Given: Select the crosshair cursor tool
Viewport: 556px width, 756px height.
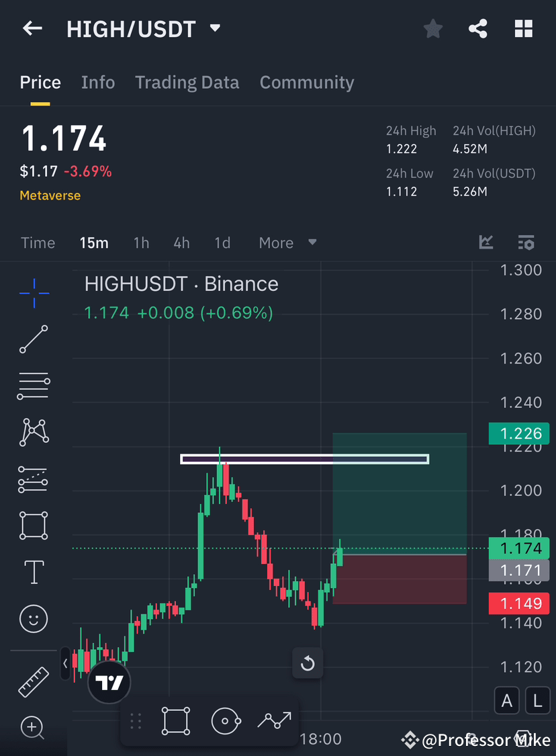Looking at the screenshot, I should 34,292.
